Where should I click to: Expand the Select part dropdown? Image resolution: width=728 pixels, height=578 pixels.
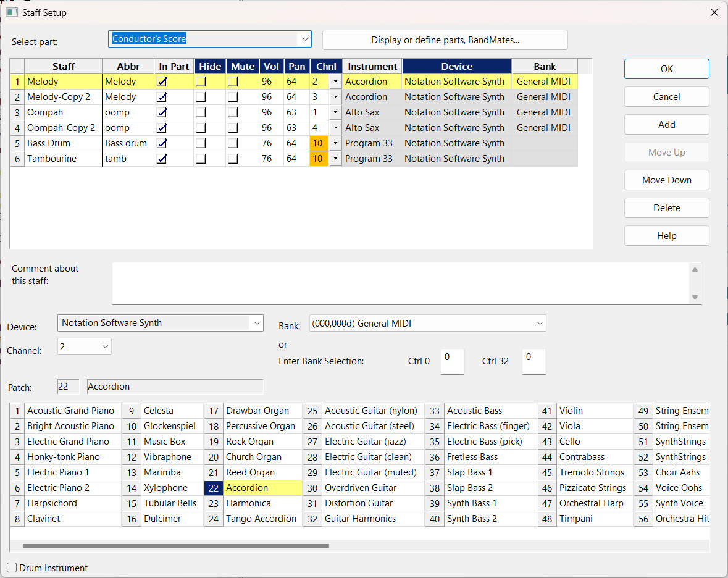pos(304,40)
